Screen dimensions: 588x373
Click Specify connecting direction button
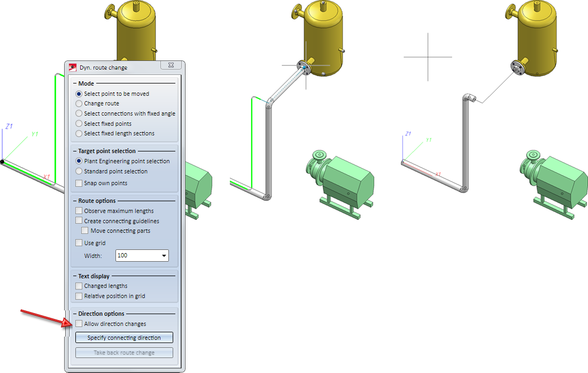pyautogui.click(x=124, y=337)
